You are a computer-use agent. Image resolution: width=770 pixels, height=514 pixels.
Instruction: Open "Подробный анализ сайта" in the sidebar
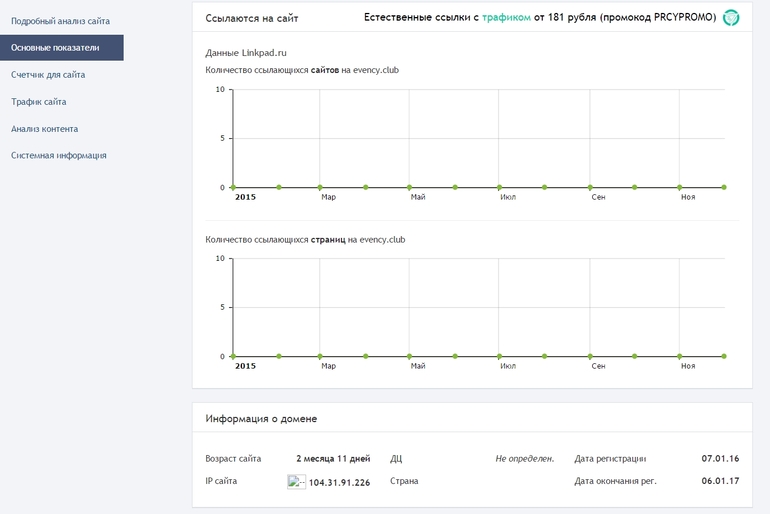tap(60, 20)
